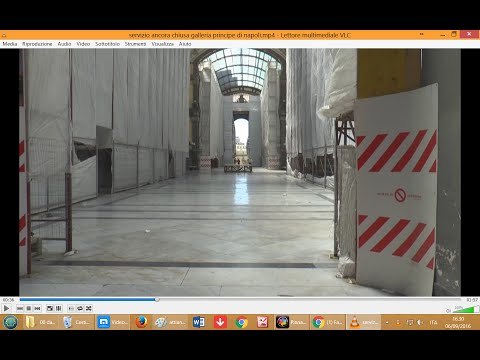The width and height of the screenshot is (480, 360).
Task: Open the system volume tray icon
Action: pos(420,322)
